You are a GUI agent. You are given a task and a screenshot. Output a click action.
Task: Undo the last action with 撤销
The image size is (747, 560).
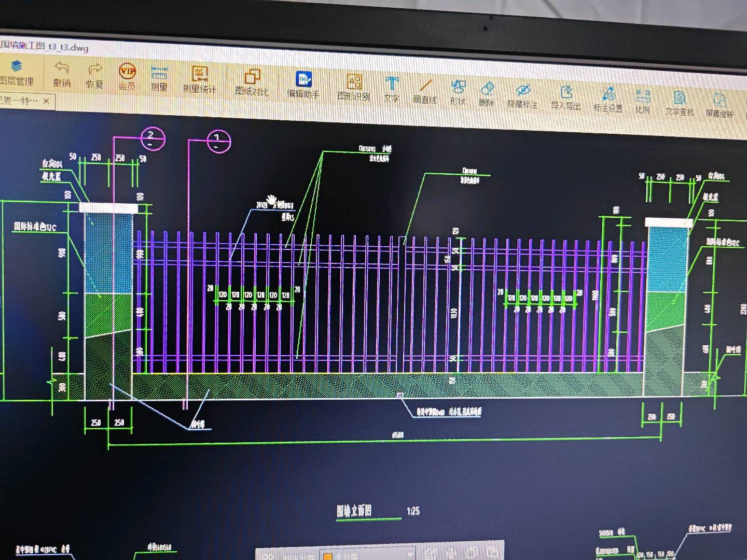(x=62, y=74)
